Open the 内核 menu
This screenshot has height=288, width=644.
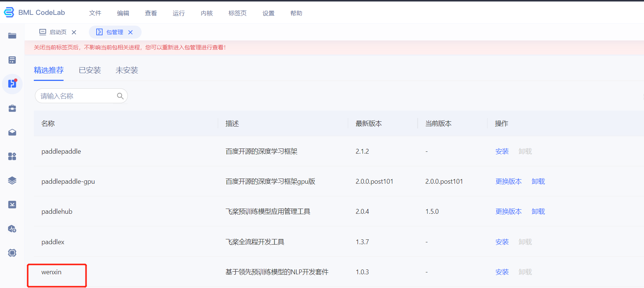tap(207, 13)
